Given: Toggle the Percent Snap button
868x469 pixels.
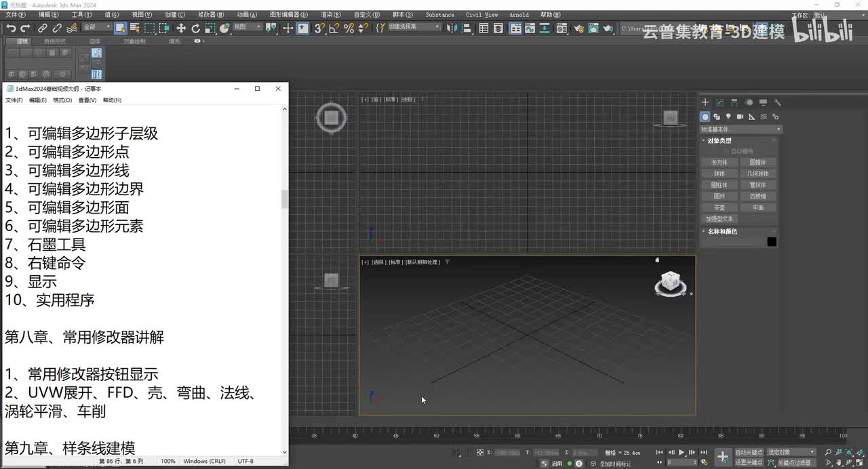Looking at the screenshot, I should [x=349, y=28].
